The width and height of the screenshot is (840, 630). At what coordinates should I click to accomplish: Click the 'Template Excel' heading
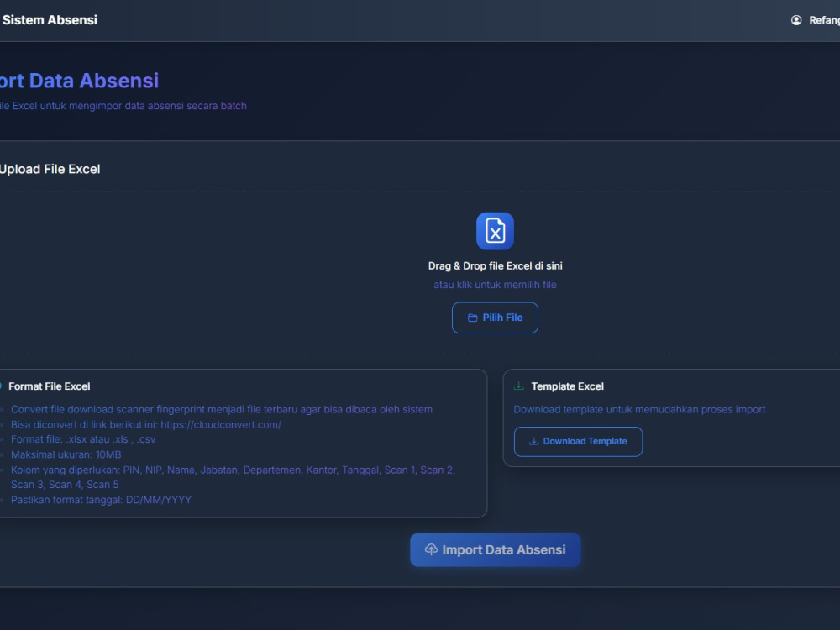(x=567, y=386)
